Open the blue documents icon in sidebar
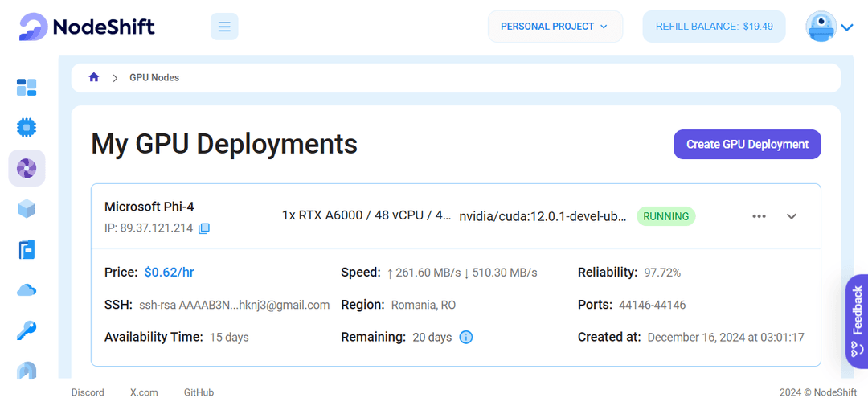Screen dimensions: 868x406 pos(27,249)
